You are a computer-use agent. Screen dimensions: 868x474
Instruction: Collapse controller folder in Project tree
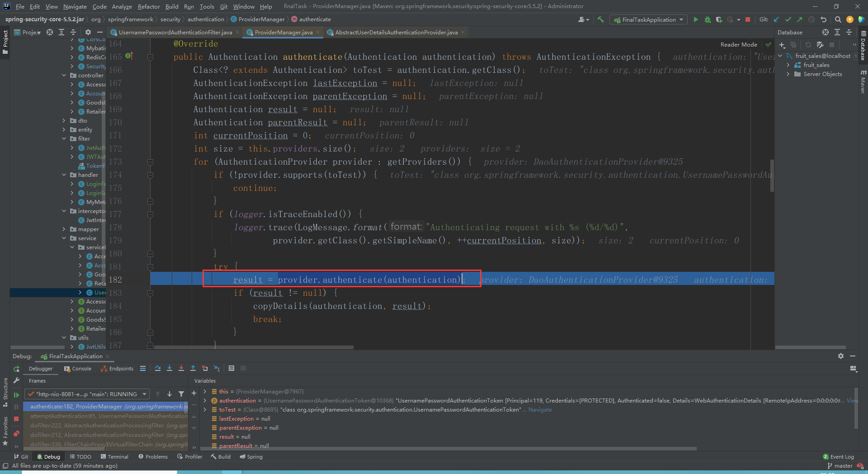64,75
